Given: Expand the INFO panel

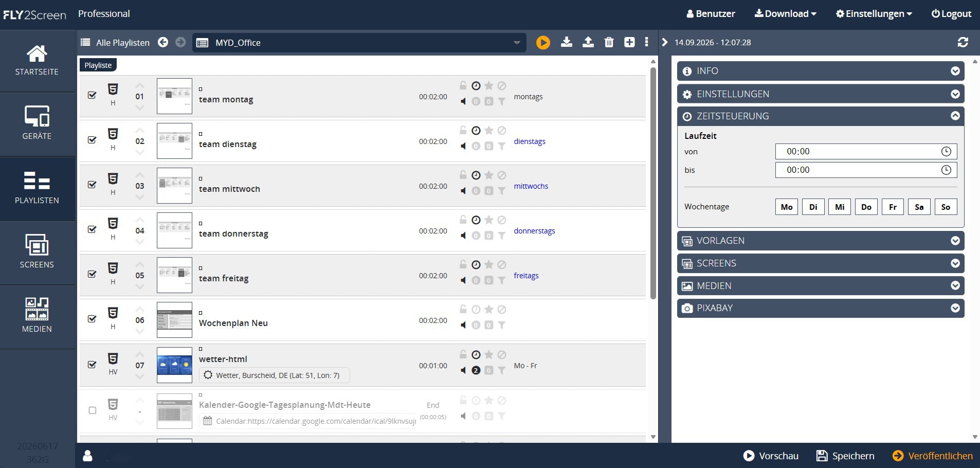Looking at the screenshot, I should [x=821, y=71].
